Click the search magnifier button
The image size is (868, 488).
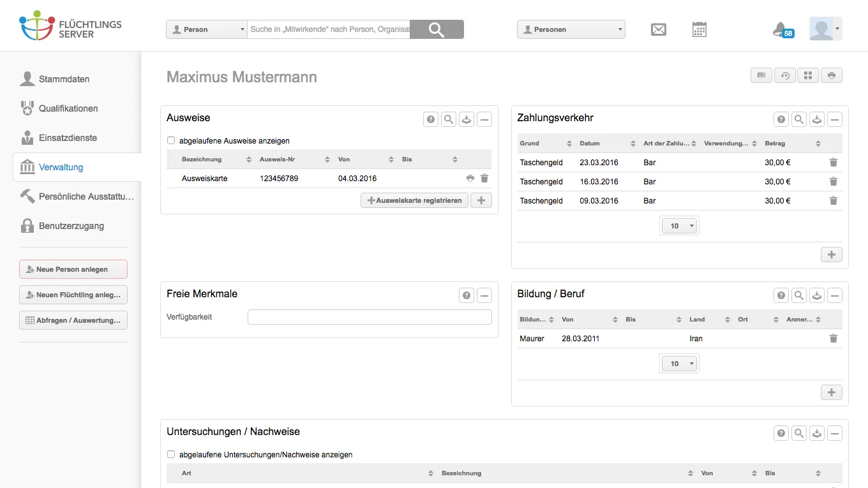pyautogui.click(x=437, y=29)
